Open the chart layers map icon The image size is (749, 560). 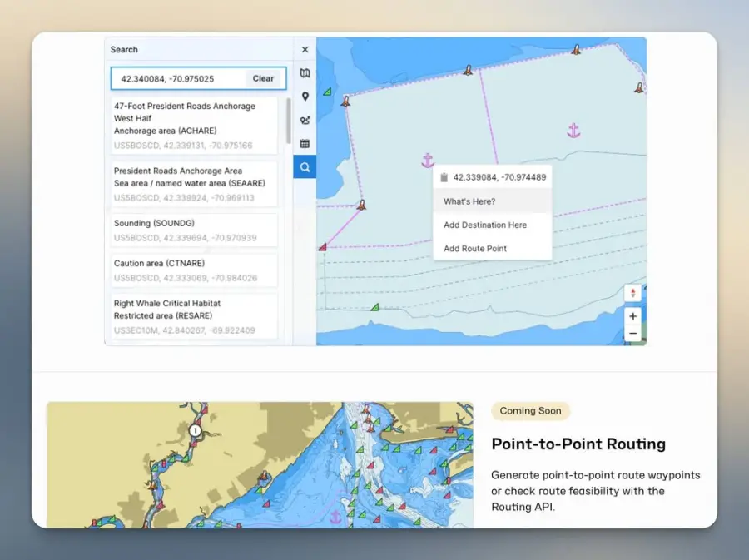pyautogui.click(x=305, y=73)
